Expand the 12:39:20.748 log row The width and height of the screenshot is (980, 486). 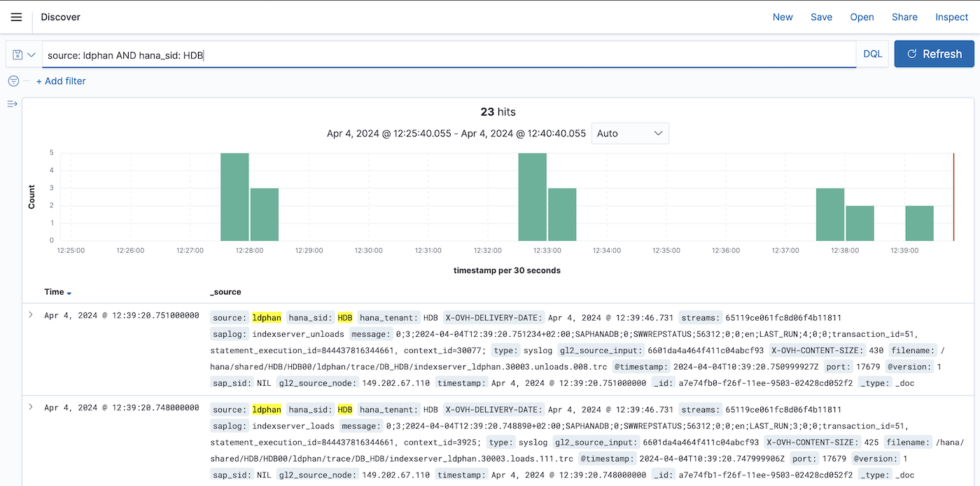31,408
